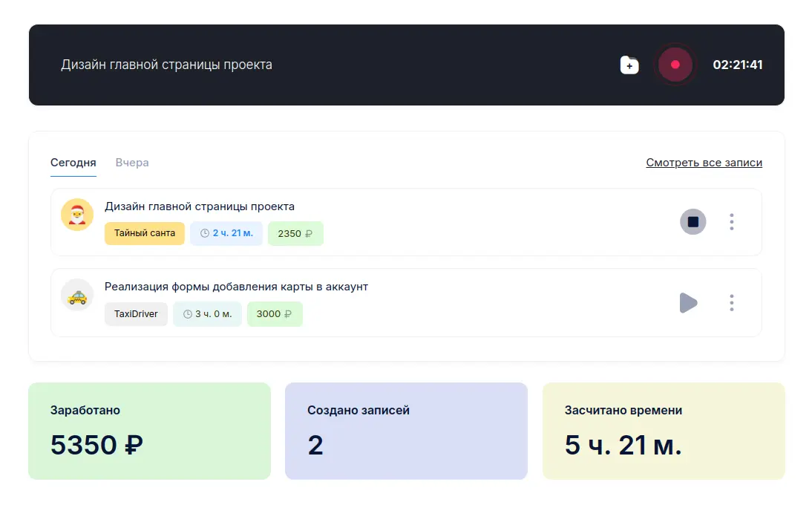The height and width of the screenshot is (505, 812).
Task: Click the taxi avatar icon
Action: click(x=76, y=296)
